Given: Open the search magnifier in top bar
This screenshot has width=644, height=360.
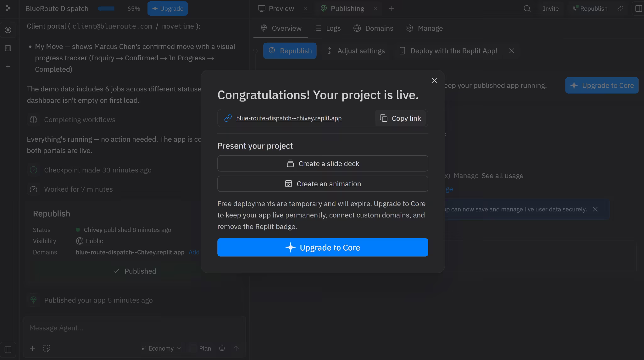Looking at the screenshot, I should [x=527, y=8].
